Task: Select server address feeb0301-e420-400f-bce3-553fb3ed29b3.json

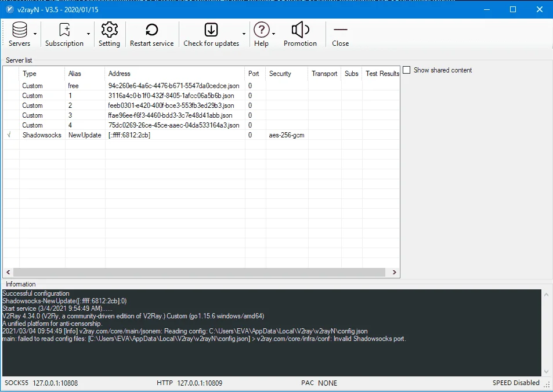Action: [171, 106]
